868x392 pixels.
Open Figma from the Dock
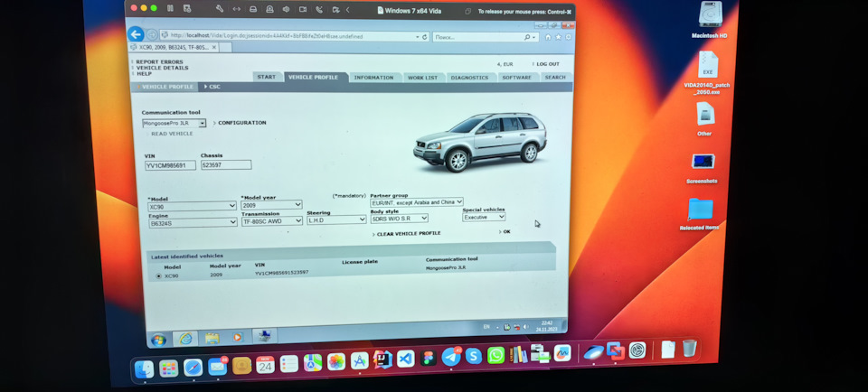(429, 358)
